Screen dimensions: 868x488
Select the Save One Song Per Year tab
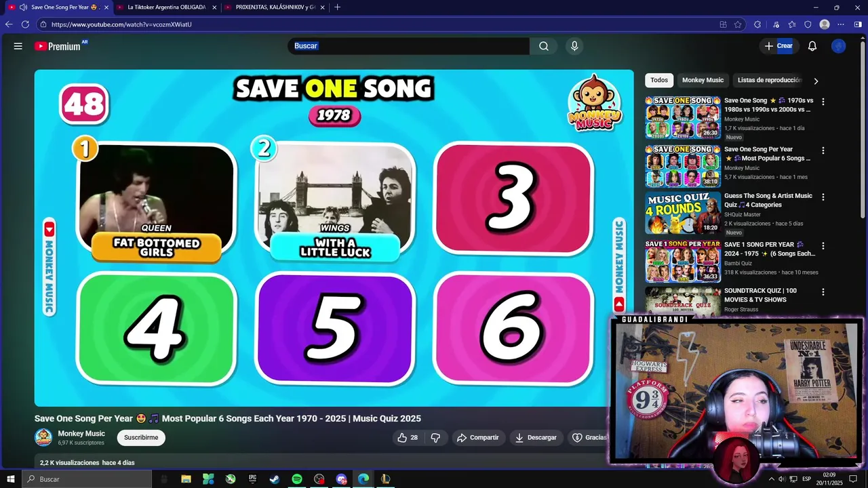coord(60,7)
